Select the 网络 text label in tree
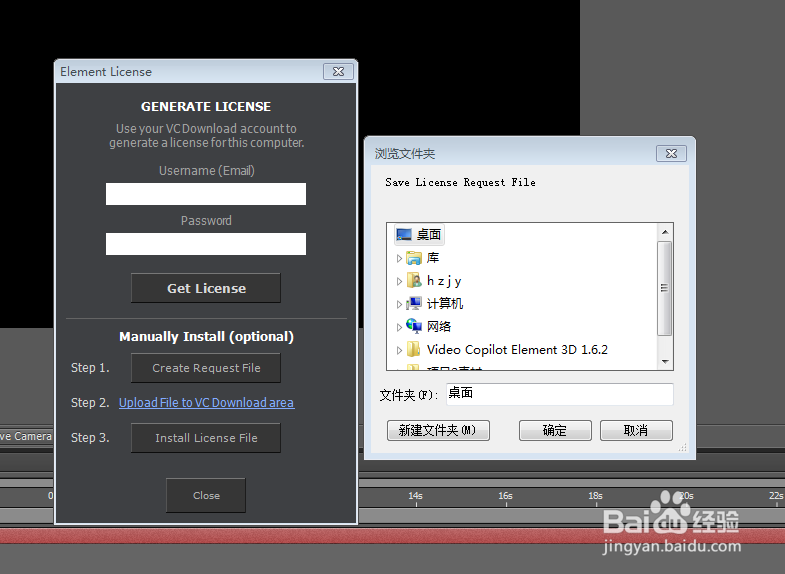This screenshot has width=785, height=574. (x=439, y=326)
